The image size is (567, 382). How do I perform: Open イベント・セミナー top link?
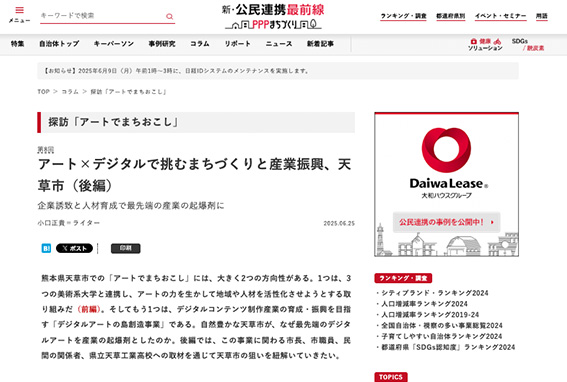pos(500,16)
